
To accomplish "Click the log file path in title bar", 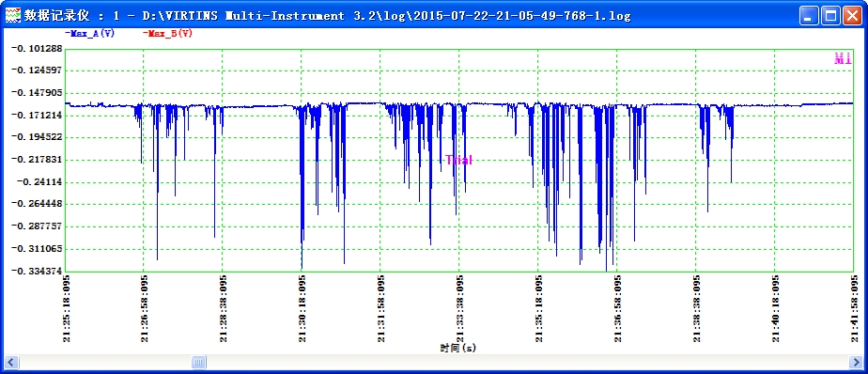I will coord(386,16).
